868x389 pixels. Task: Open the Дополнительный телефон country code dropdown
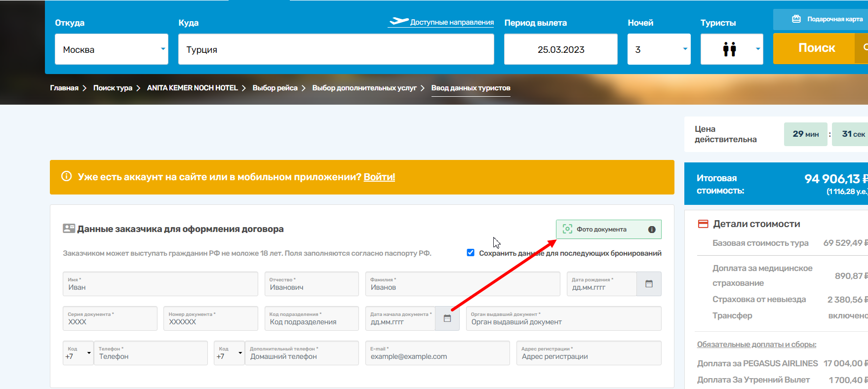(x=229, y=353)
